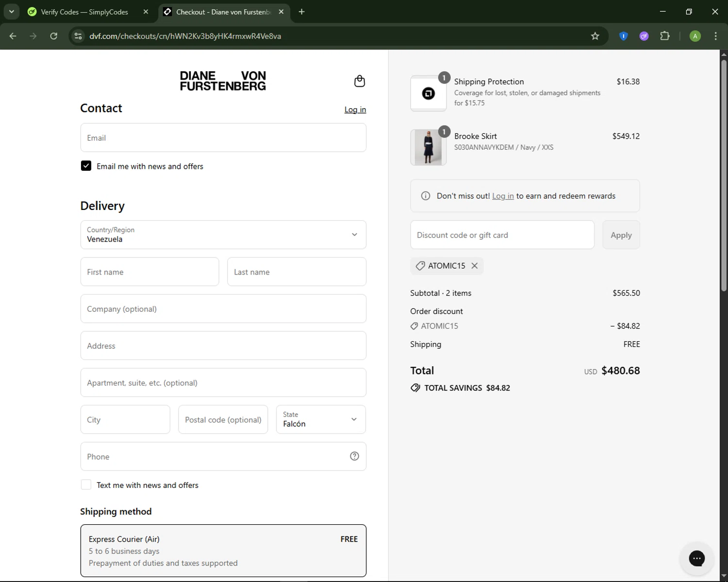
Task: Focus the First name field
Action: [x=149, y=272]
